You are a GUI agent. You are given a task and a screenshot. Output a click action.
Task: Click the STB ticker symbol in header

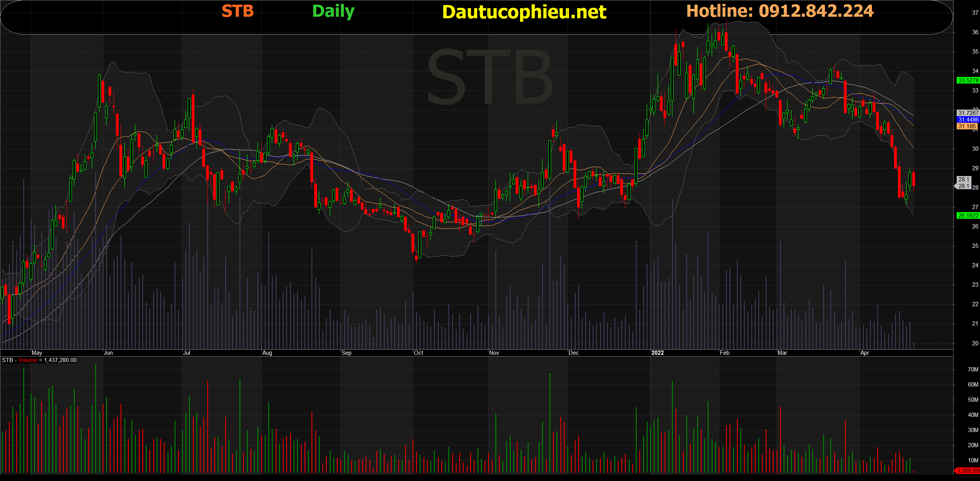coord(238,11)
